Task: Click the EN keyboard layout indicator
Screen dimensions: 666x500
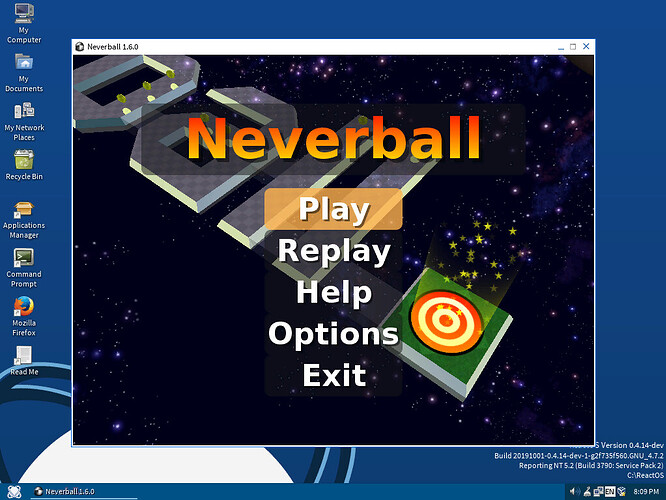Action: pyautogui.click(x=610, y=492)
